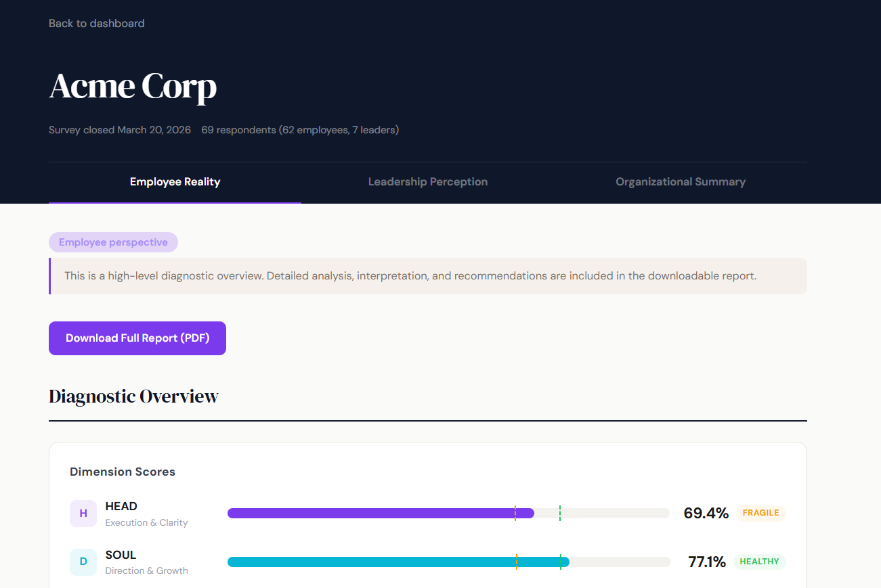Image resolution: width=881 pixels, height=588 pixels.
Task: Switch to the Employee Reality tab
Action: (175, 182)
